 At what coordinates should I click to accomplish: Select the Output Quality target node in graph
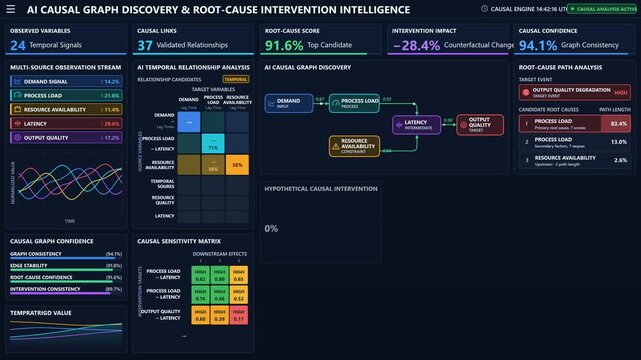click(480, 125)
